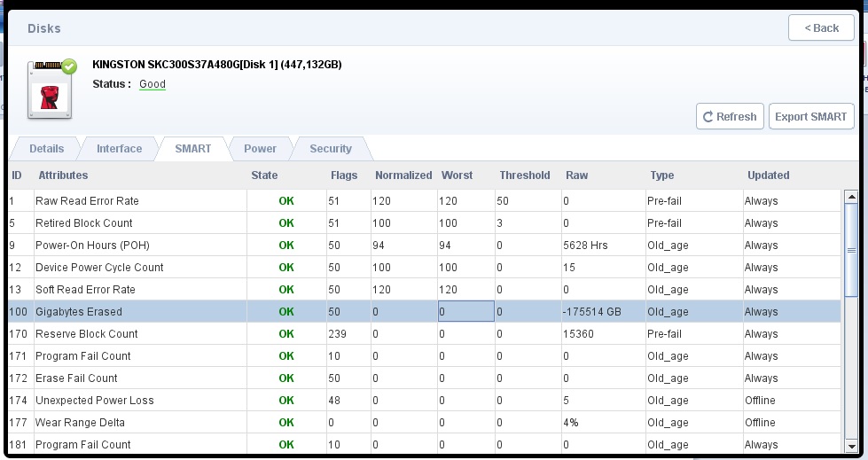The height and width of the screenshot is (460, 868).
Task: Export SMART data
Action: tap(811, 116)
